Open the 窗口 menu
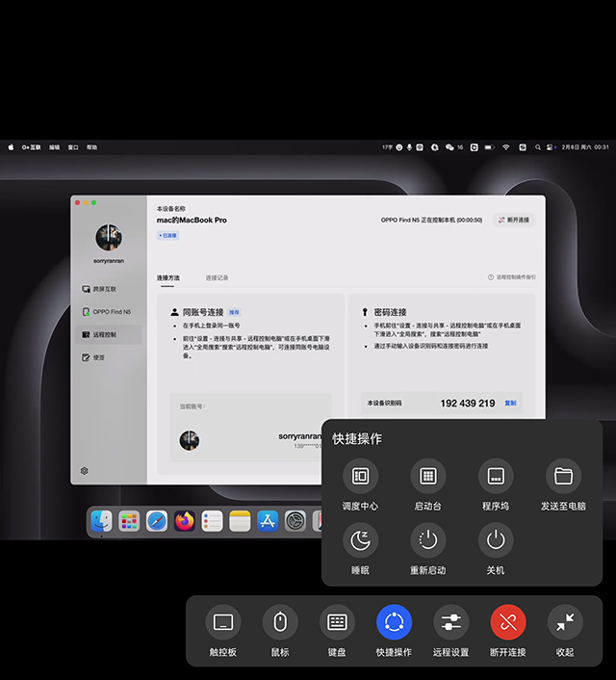The image size is (616, 680). pos(73,147)
